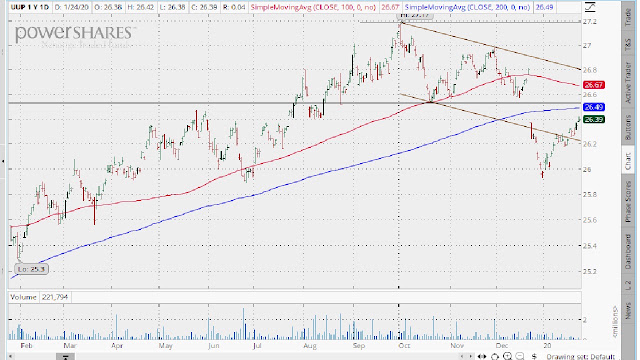Open the News sidebar tab

[629, 312]
